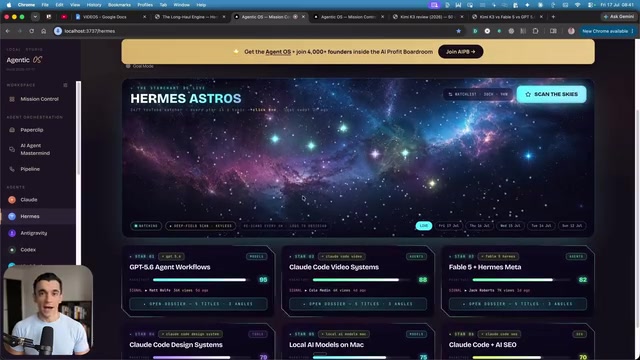Click the HERMES ASTROS heading
This screenshot has height=360, width=640.
tap(186, 98)
